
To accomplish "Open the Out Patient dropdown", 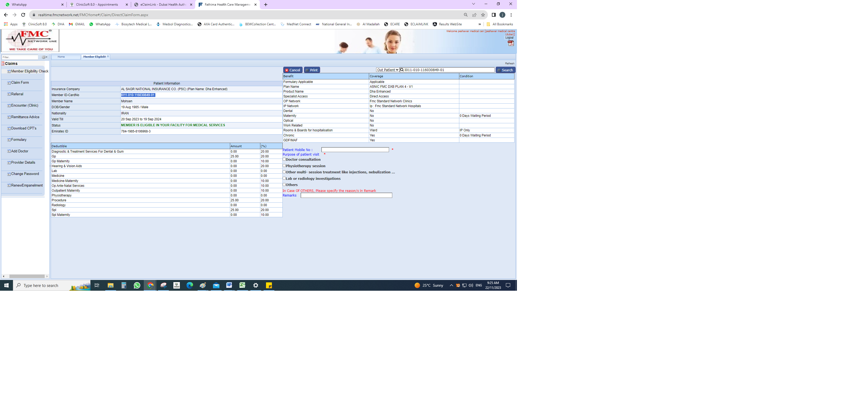I will point(387,70).
